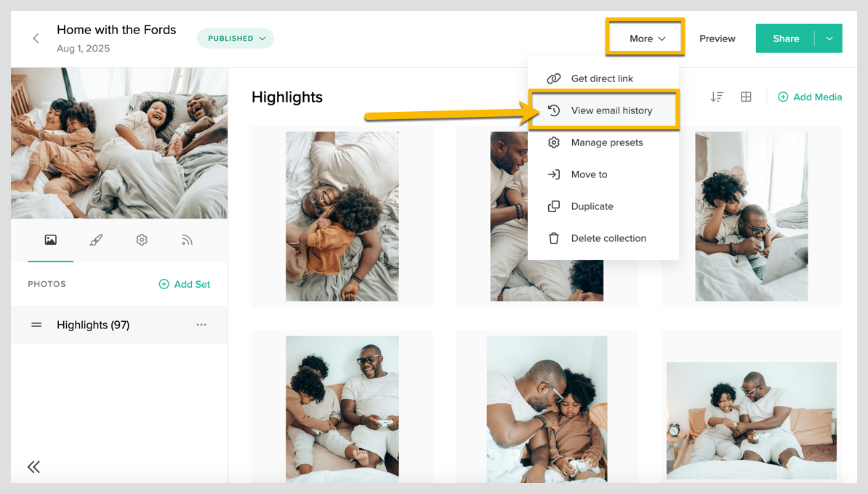Collapse sidebar with double chevron icon
This screenshot has width=868, height=494.
tap(33, 467)
